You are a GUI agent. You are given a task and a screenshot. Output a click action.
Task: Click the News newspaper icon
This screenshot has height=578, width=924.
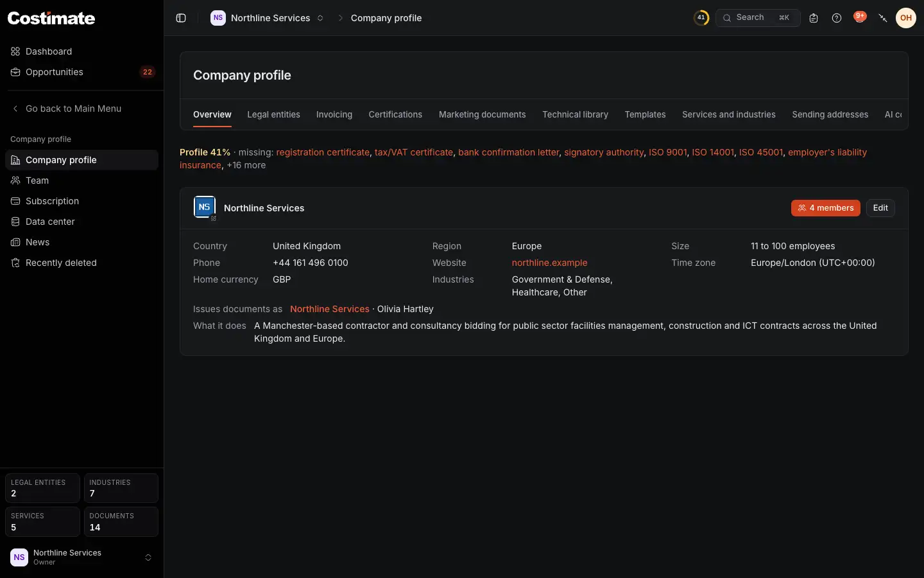click(15, 242)
